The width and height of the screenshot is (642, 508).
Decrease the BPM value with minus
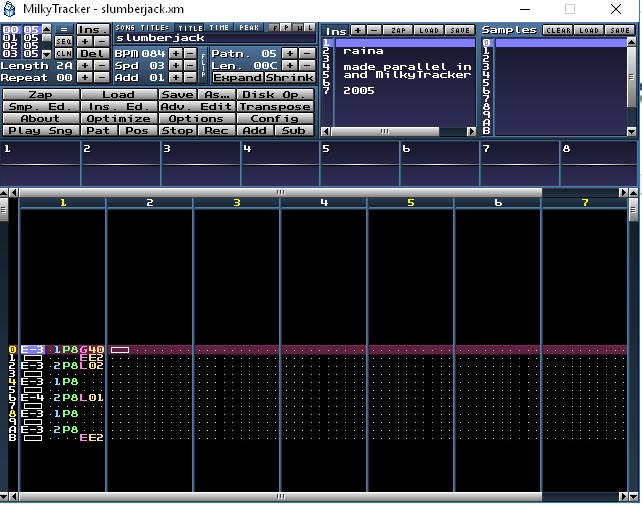point(190,54)
